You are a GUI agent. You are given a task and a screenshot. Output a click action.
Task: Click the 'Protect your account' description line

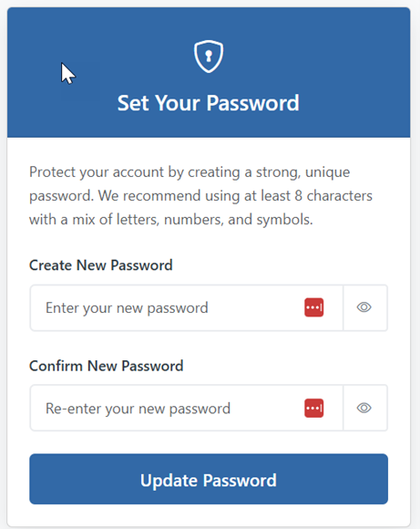[x=190, y=172]
